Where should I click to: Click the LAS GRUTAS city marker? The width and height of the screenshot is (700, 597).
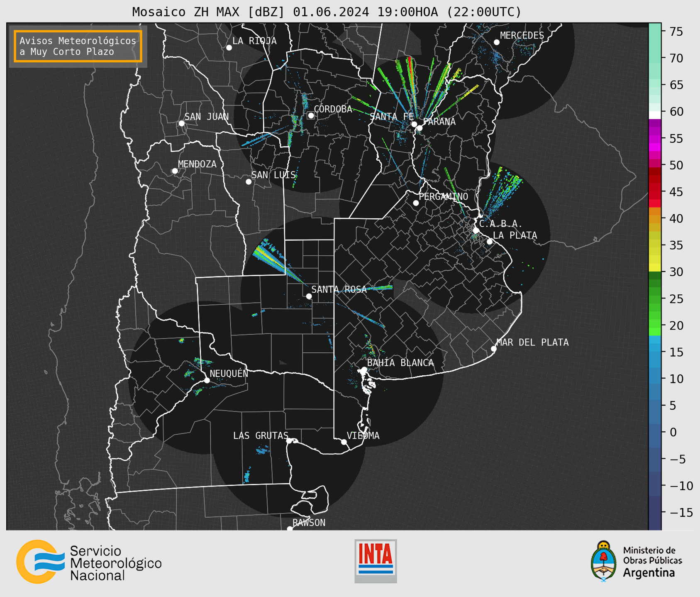pyautogui.click(x=289, y=441)
